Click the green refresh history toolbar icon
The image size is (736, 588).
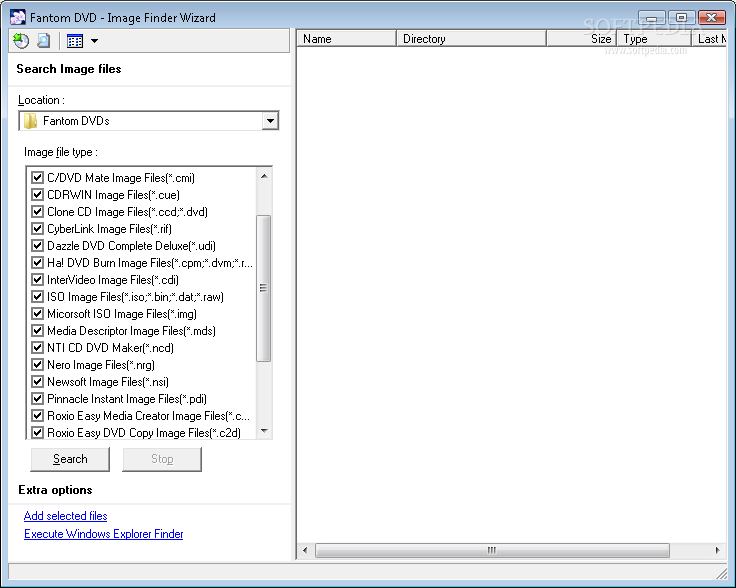click(21, 41)
